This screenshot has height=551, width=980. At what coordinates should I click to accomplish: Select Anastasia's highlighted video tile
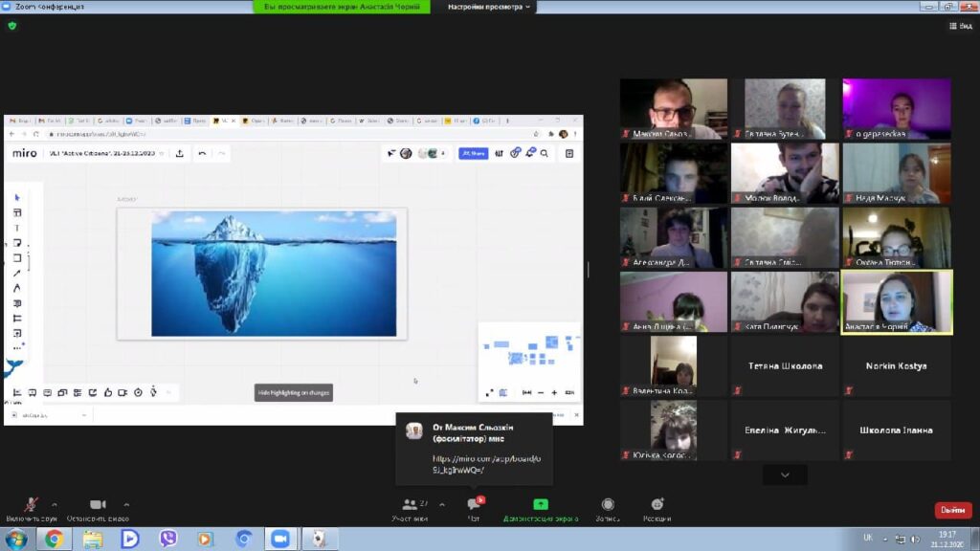897,301
